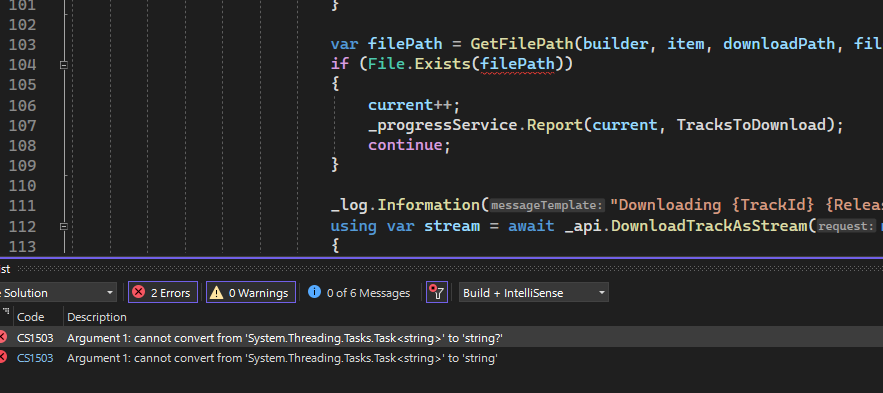Click the GetFilePath method call
This screenshot has width=883, height=393.
click(521, 44)
